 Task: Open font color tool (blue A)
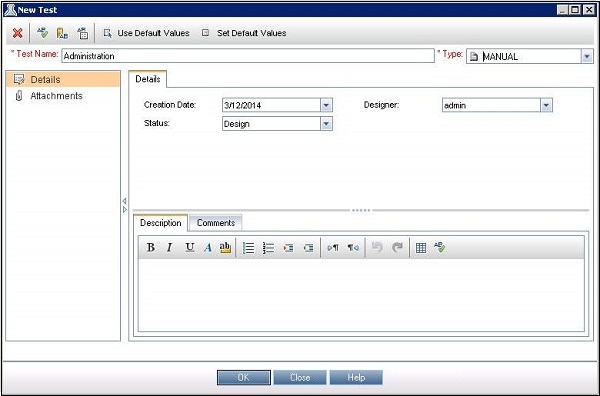[208, 248]
